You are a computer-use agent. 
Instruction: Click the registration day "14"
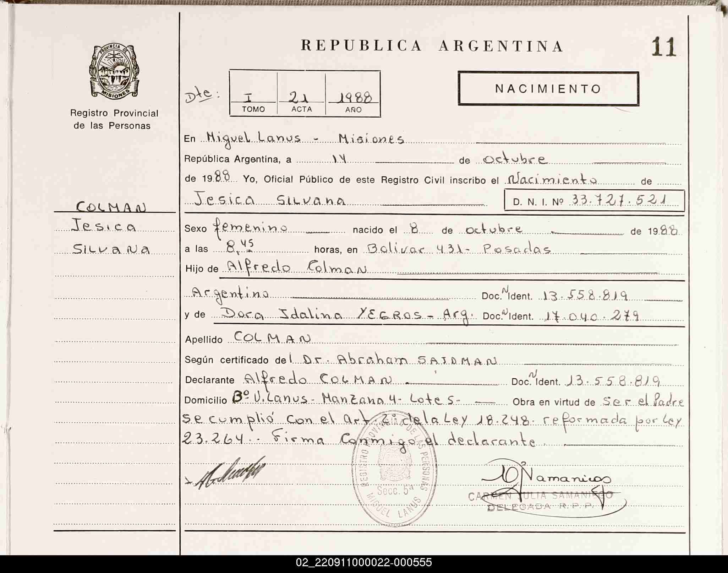coord(339,160)
